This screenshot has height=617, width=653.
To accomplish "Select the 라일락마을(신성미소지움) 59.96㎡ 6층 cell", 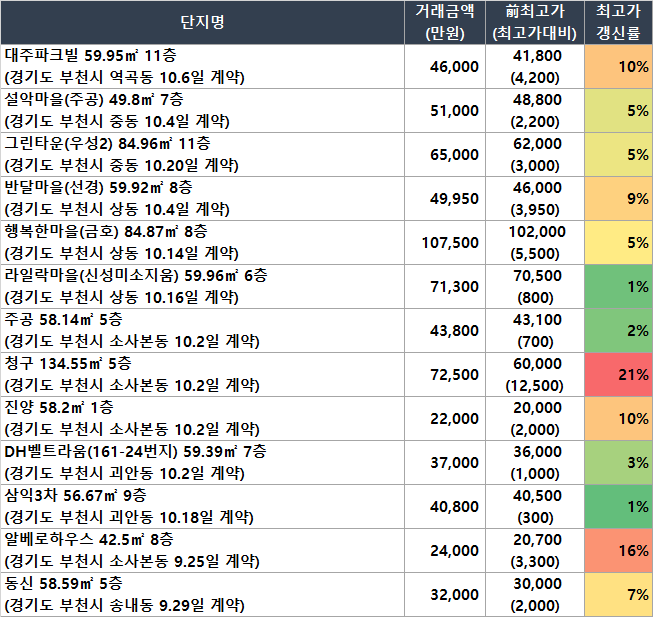I will 202,287.
